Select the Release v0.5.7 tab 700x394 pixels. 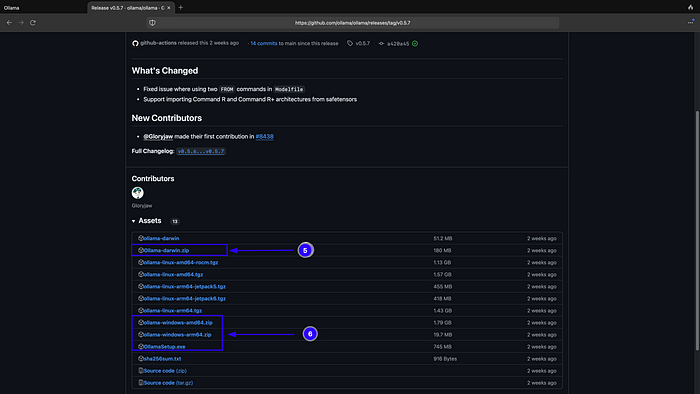click(x=130, y=8)
